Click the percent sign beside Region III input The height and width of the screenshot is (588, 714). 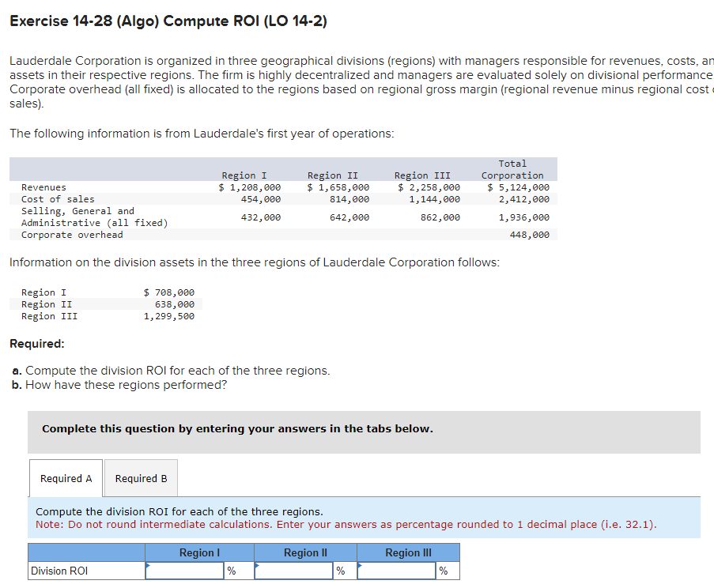pyautogui.click(x=444, y=570)
